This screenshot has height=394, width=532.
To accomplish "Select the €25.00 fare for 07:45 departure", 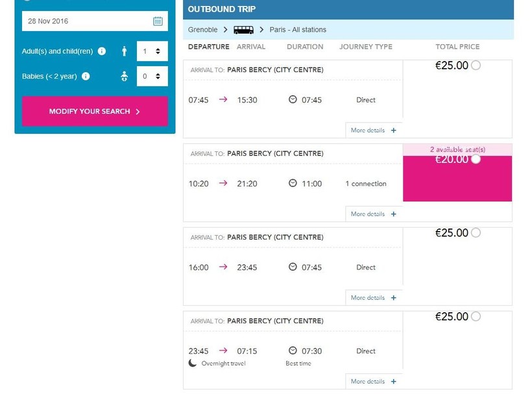I will tap(476, 66).
